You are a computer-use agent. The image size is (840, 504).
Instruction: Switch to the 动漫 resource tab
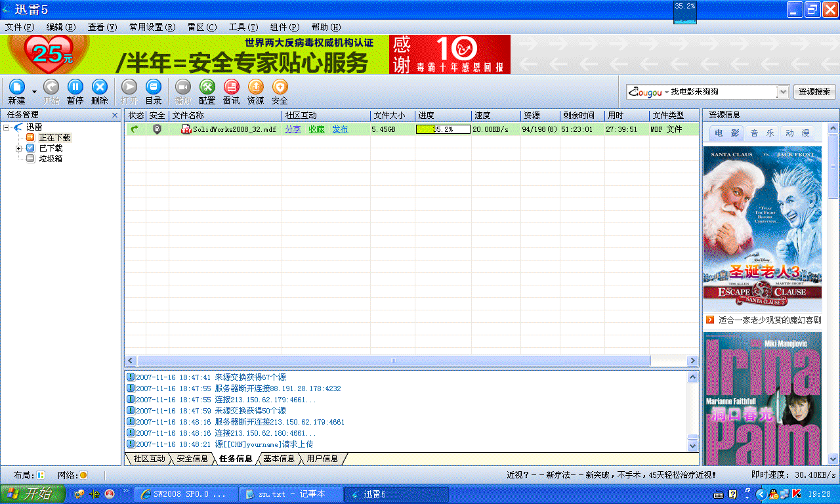[x=797, y=133]
